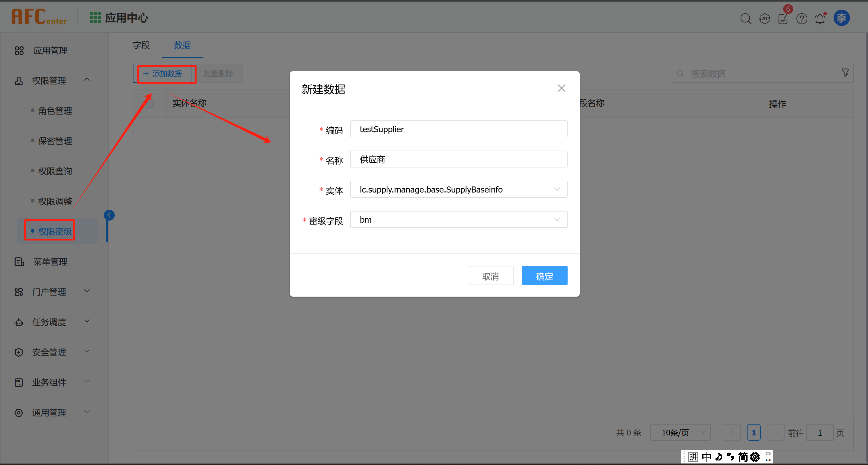Select 角色管理 in the sidebar

pos(55,110)
